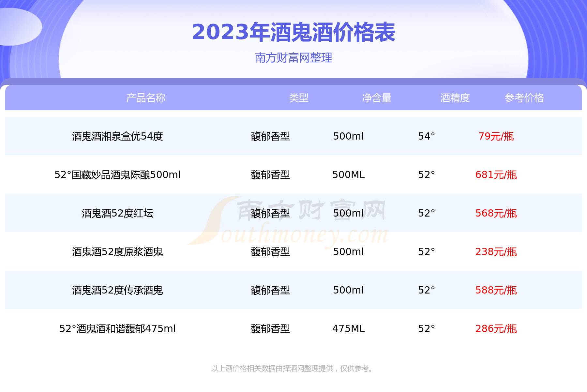Click price 588元/瓶
The image size is (587, 392).
click(x=496, y=290)
